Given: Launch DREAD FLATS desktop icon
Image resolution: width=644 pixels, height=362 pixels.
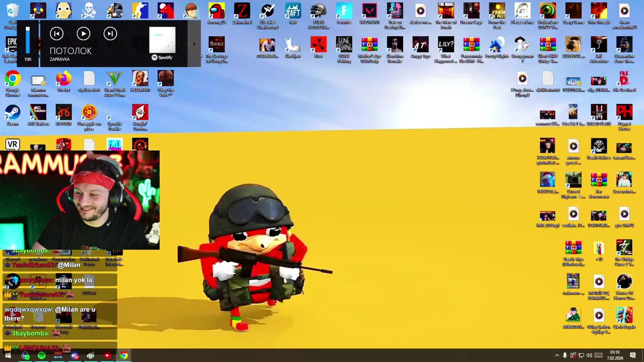Looking at the screenshot, I should [x=599, y=115].
